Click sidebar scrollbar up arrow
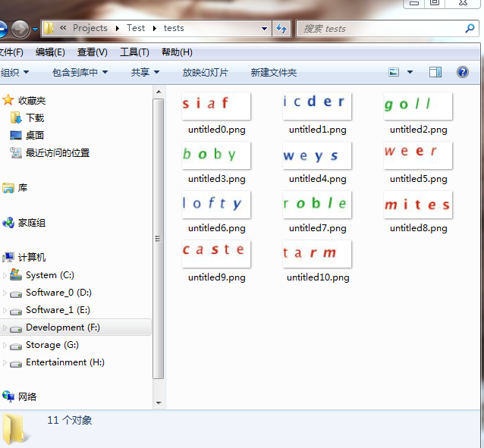 coord(159,92)
